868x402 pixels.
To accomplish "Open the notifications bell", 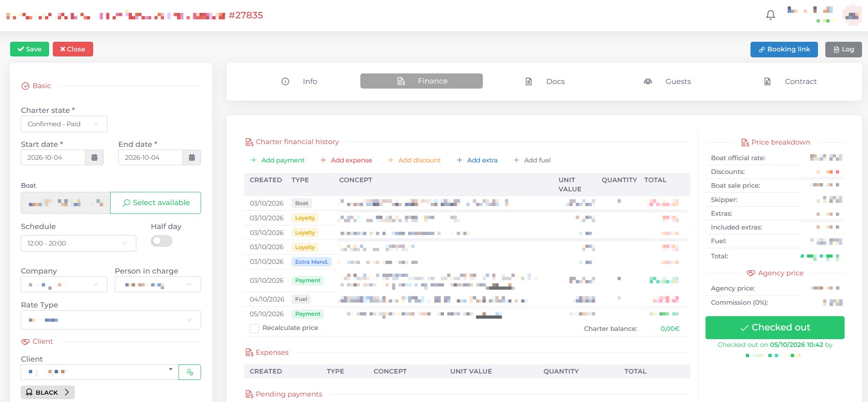I will [x=771, y=15].
